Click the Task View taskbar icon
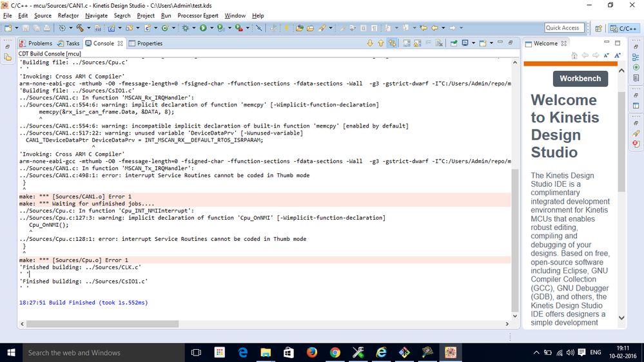The width and height of the screenshot is (644, 362). tap(197, 352)
